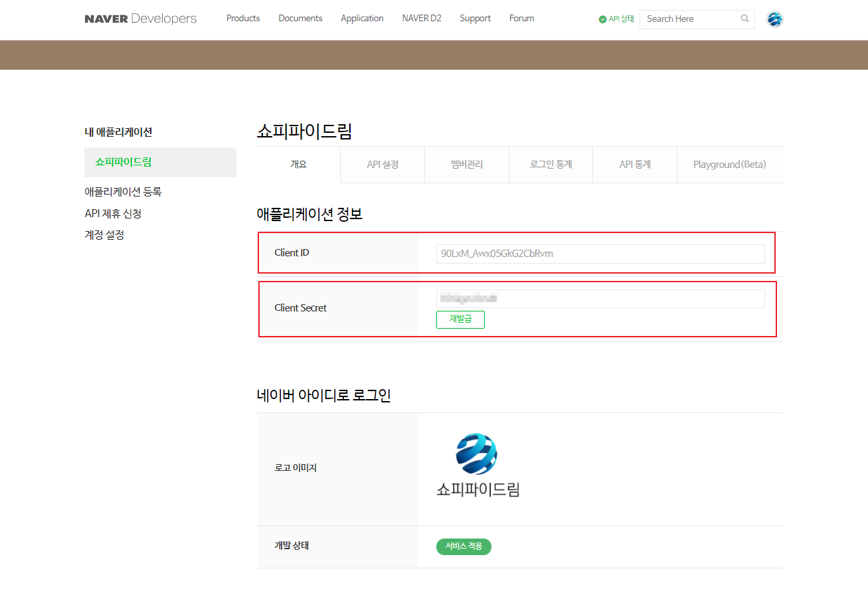
Task: Click the API 상태 link
Action: click(622, 19)
